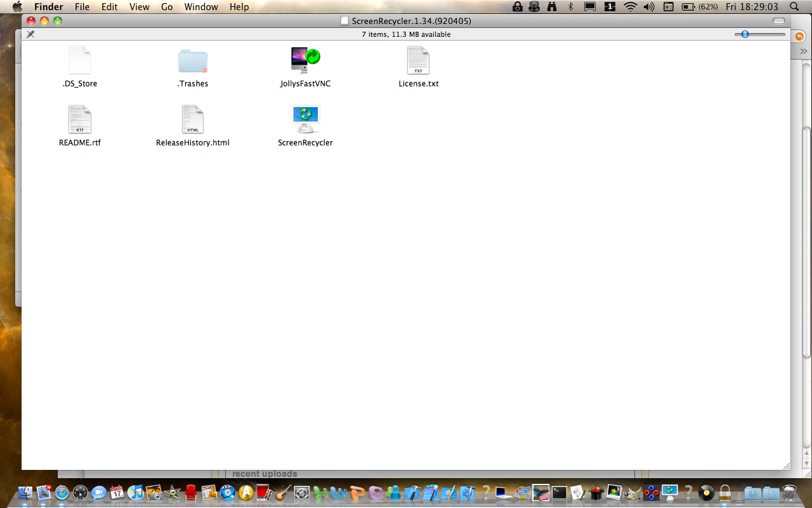Screen dimensions: 812x508
Task: Launch GIMP from the Dock
Action: pos(632,492)
